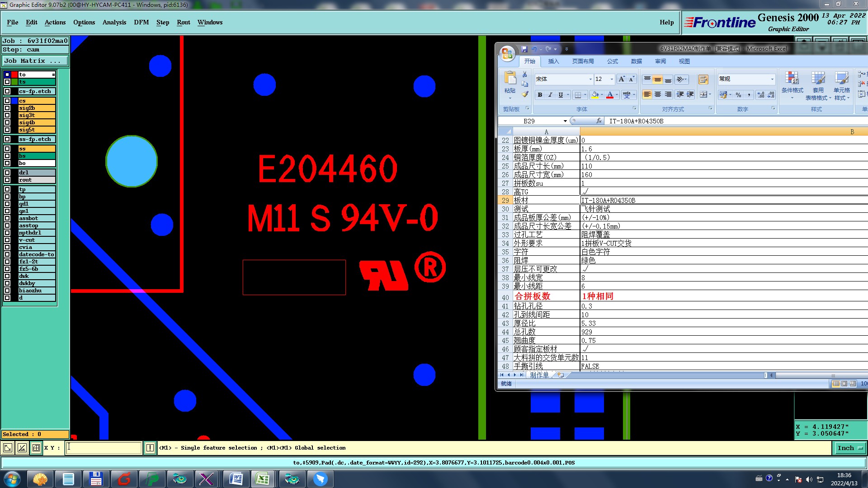This screenshot has height=488, width=868.
Task: Toggle display checkbox for layer sig2b
Action: 7,108
